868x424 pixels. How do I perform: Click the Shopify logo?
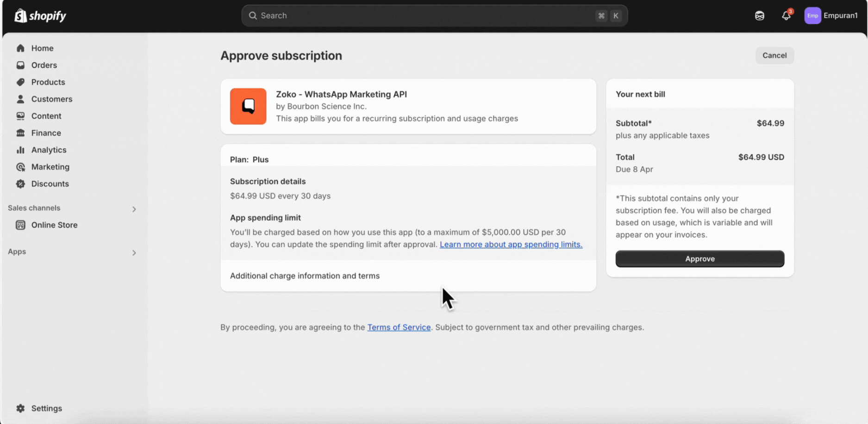[40, 16]
